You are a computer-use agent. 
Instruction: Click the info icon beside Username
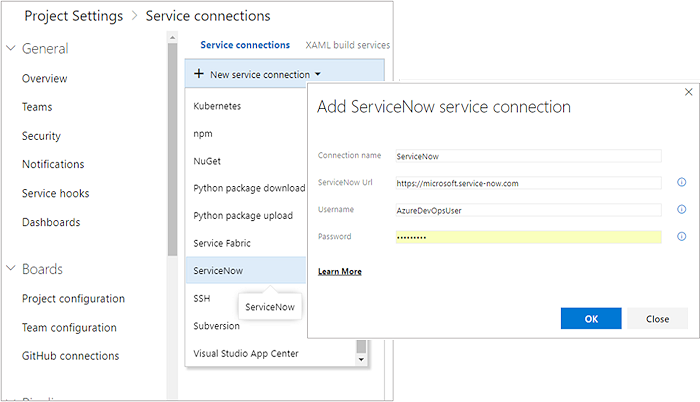681,209
